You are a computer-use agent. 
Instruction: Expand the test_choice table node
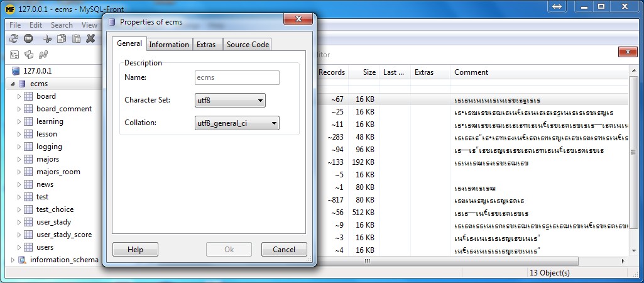click(x=19, y=210)
